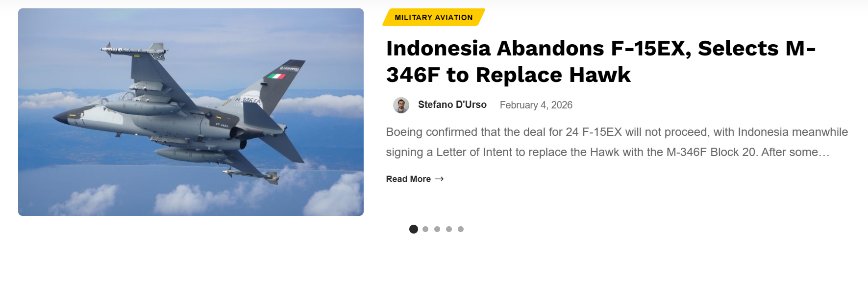Click the February 4, 2026 date

[536, 105]
